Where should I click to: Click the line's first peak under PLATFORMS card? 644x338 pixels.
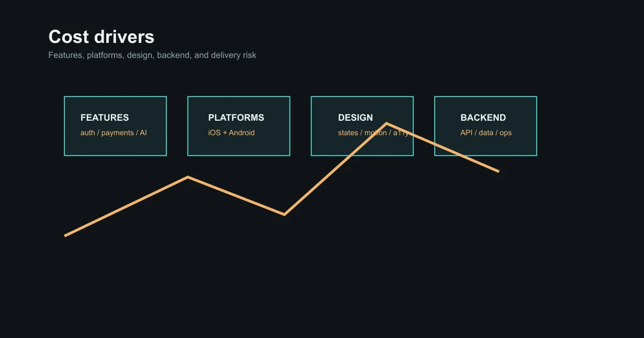click(x=188, y=177)
